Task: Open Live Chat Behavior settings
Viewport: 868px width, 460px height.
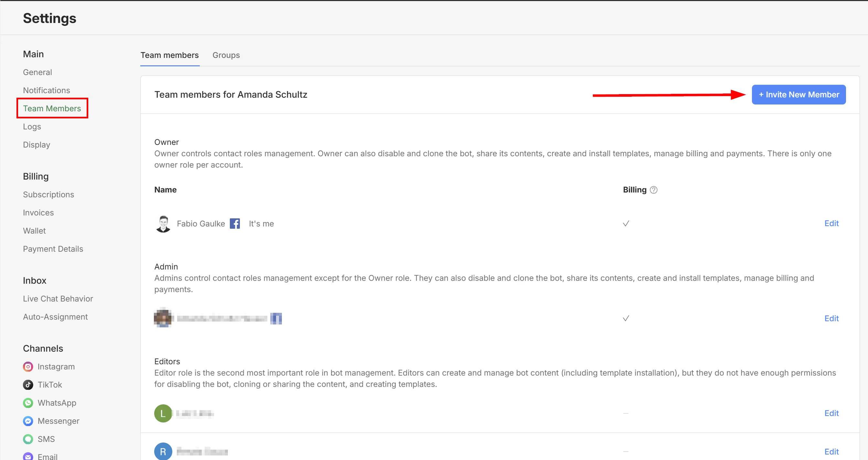Action: click(58, 299)
